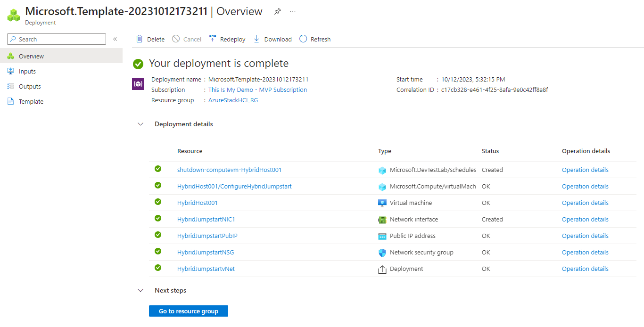Open the Outputs menu item
Image resolution: width=644 pixels, height=327 pixels.
point(30,87)
